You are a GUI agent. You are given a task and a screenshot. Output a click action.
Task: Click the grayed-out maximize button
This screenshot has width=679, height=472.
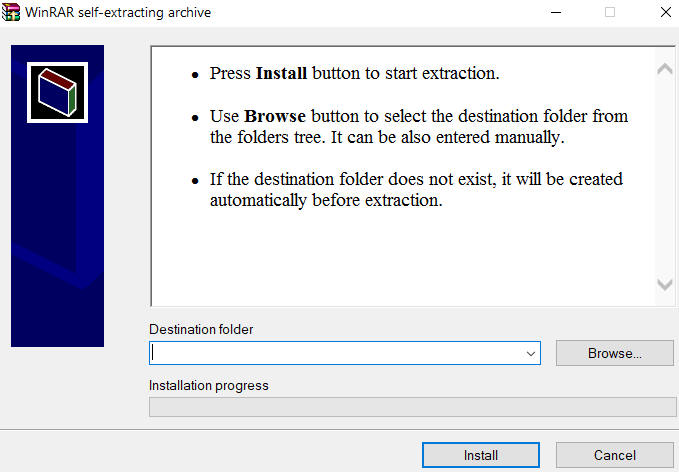click(609, 12)
